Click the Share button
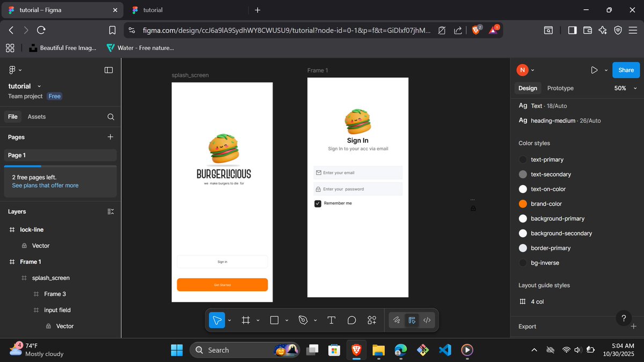Viewport: 644px width, 362px height. (x=626, y=70)
